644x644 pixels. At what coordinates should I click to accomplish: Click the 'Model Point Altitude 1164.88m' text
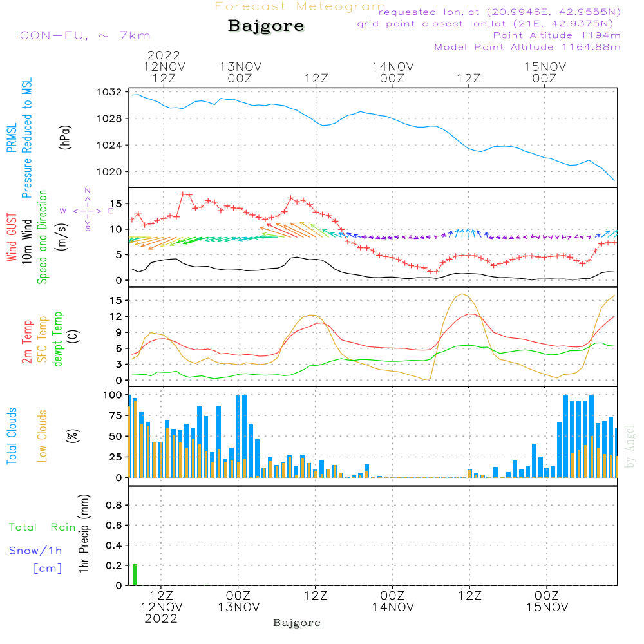(x=527, y=47)
